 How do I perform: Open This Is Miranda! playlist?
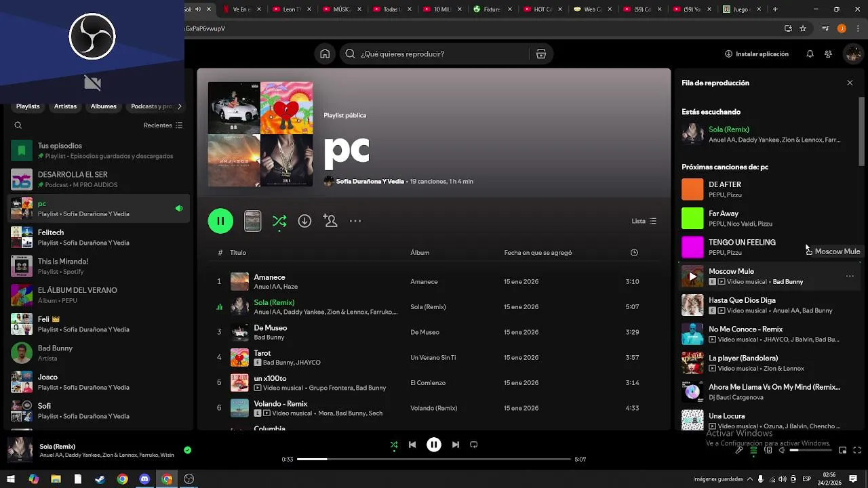coord(98,266)
